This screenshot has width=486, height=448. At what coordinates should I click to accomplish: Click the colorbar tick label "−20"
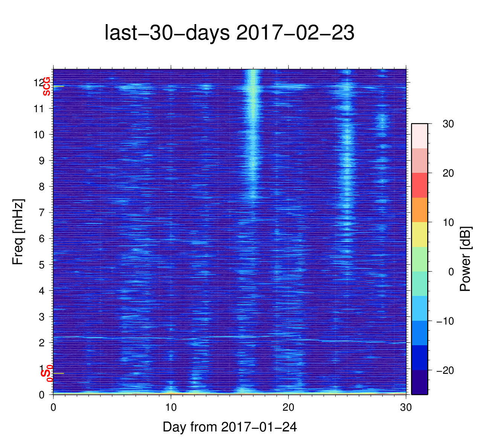tap(445, 370)
